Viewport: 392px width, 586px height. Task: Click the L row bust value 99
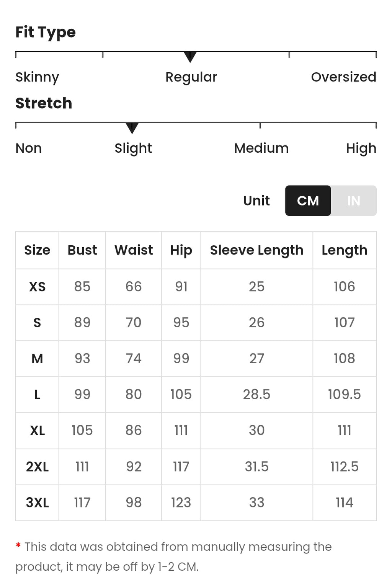point(82,394)
